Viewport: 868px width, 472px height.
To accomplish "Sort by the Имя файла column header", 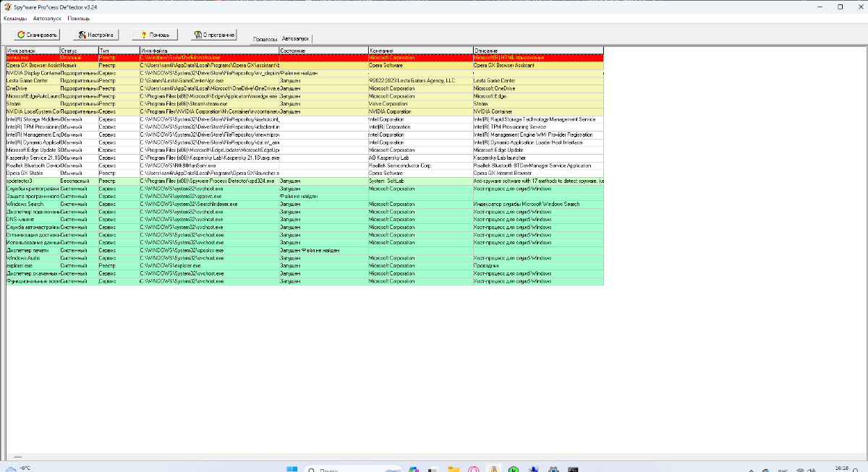I will [x=209, y=51].
